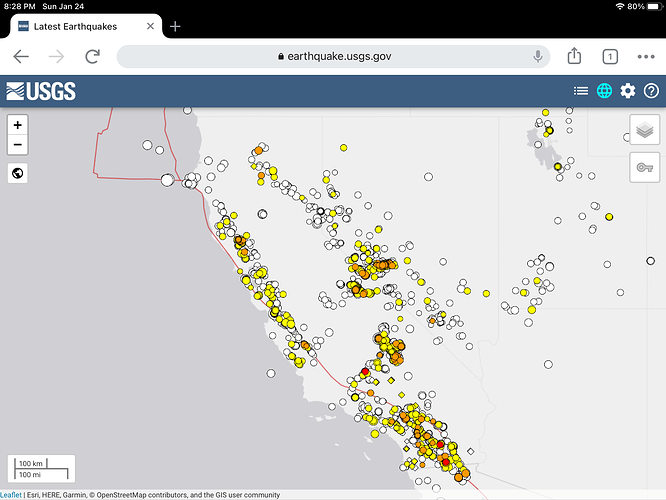Click the USGS logo
The image size is (666, 500).
41,91
